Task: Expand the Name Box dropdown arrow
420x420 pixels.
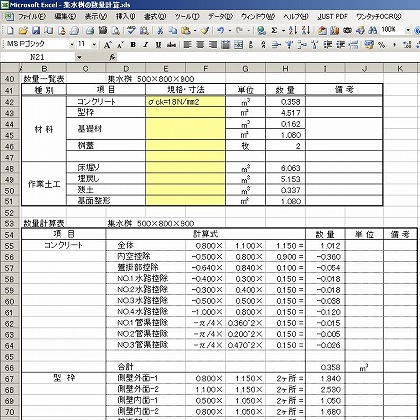Action: [79, 57]
